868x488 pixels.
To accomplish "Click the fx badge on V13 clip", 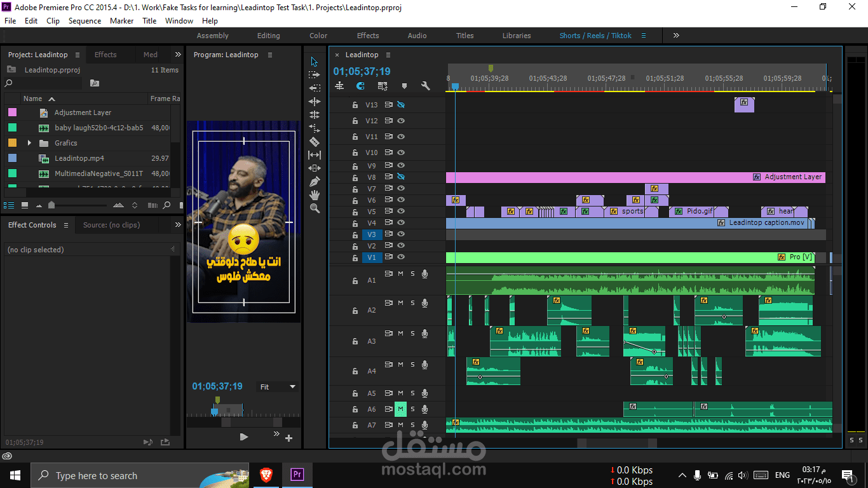I will [x=744, y=102].
